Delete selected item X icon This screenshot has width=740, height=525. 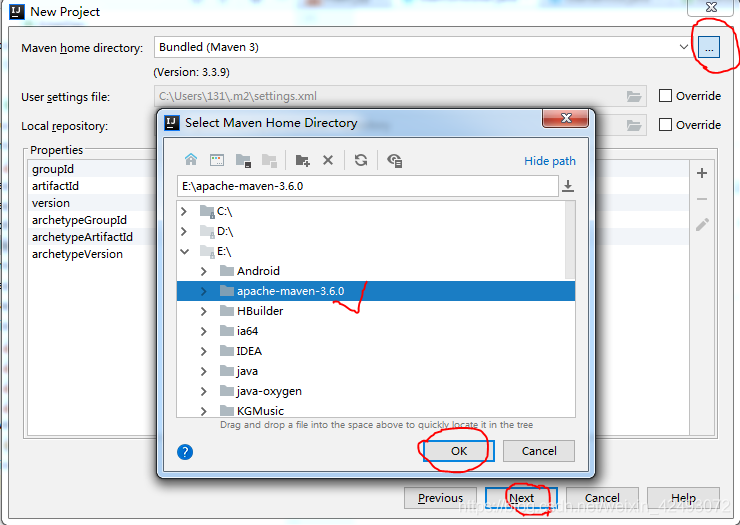coord(328,161)
